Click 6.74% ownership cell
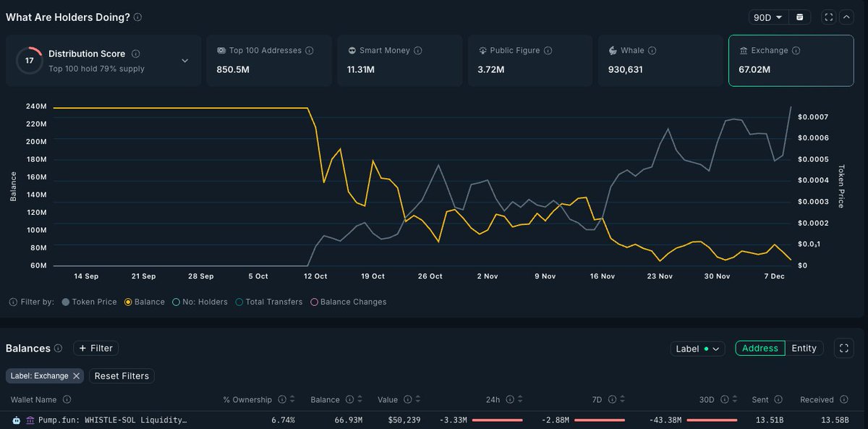The height and width of the screenshot is (429, 868). (x=283, y=420)
